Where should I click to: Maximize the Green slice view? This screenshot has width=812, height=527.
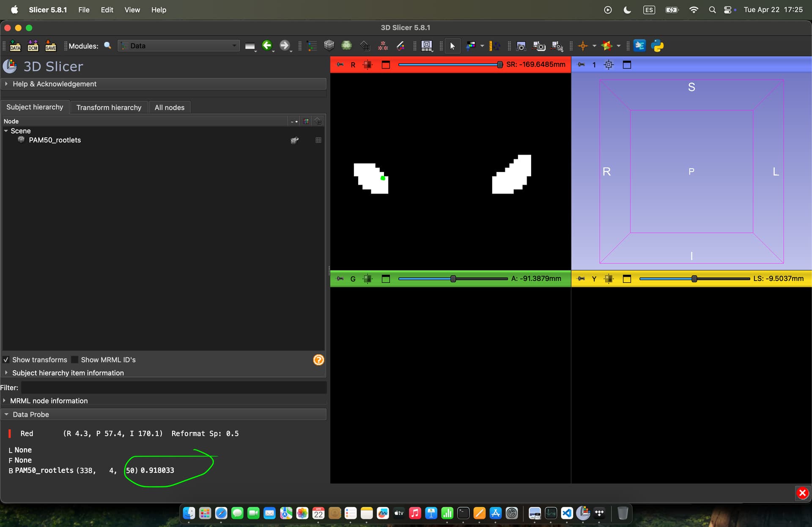click(x=386, y=279)
